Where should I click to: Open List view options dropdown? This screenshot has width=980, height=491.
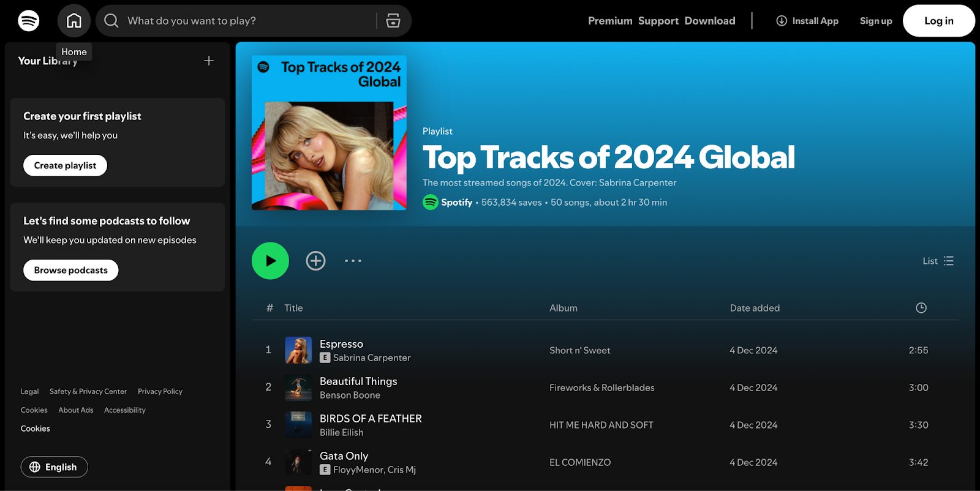938,261
